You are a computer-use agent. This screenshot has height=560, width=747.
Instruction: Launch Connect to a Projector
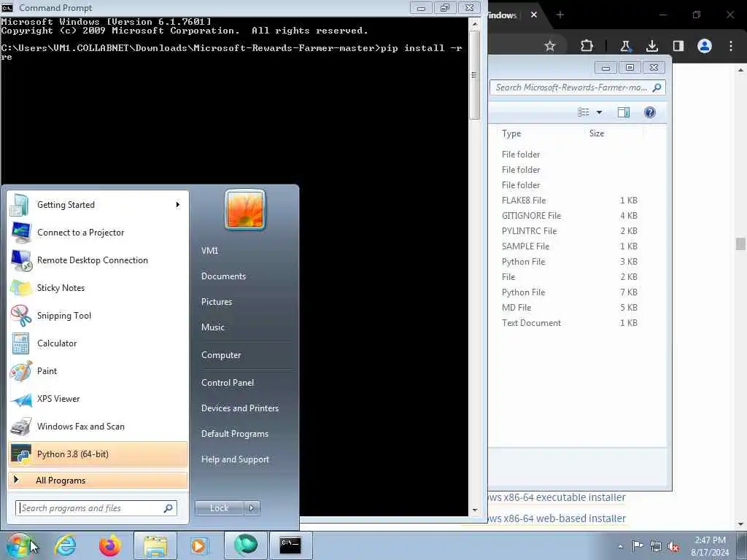pyautogui.click(x=98, y=233)
